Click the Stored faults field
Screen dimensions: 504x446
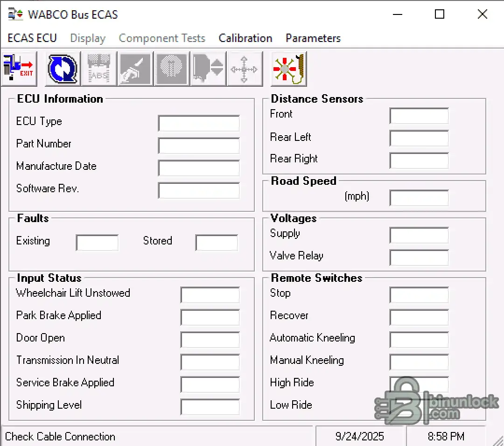(x=217, y=242)
